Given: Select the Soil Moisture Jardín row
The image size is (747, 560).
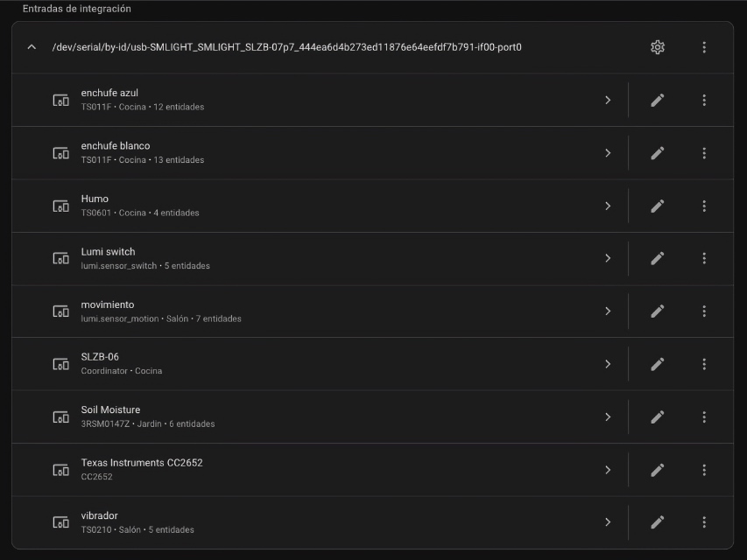Looking at the screenshot, I should (x=319, y=417).
